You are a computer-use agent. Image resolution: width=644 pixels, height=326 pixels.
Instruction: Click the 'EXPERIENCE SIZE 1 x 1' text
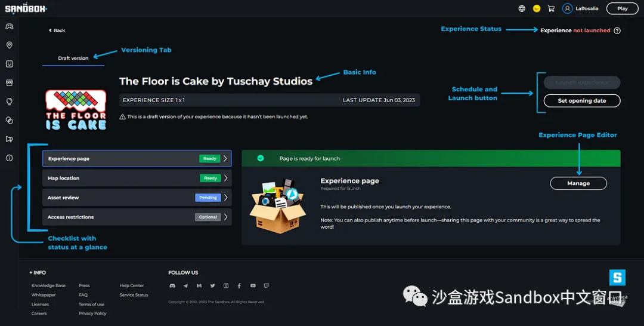coord(154,100)
